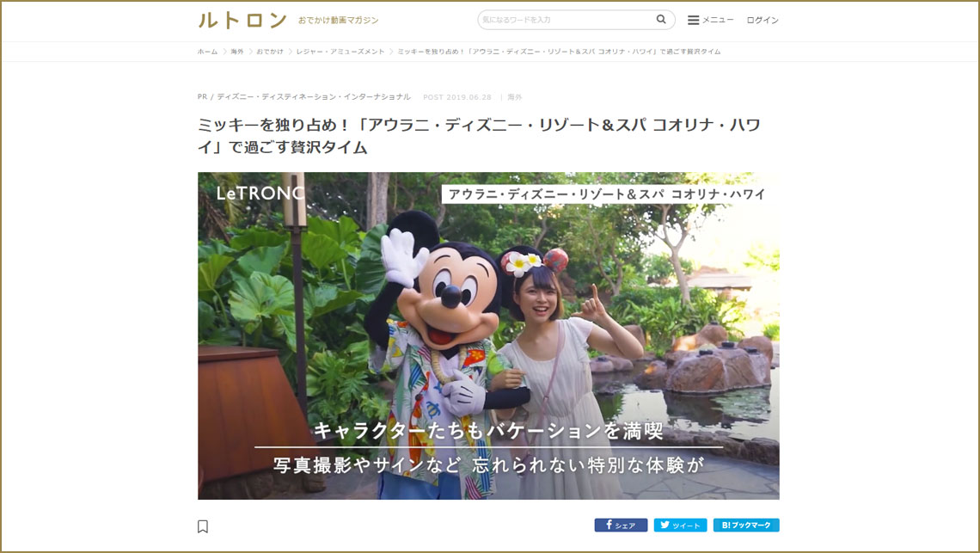Screen dimensions: 980x553
Task: Click the article headline ミッキーを独り占め
Action: (479, 136)
